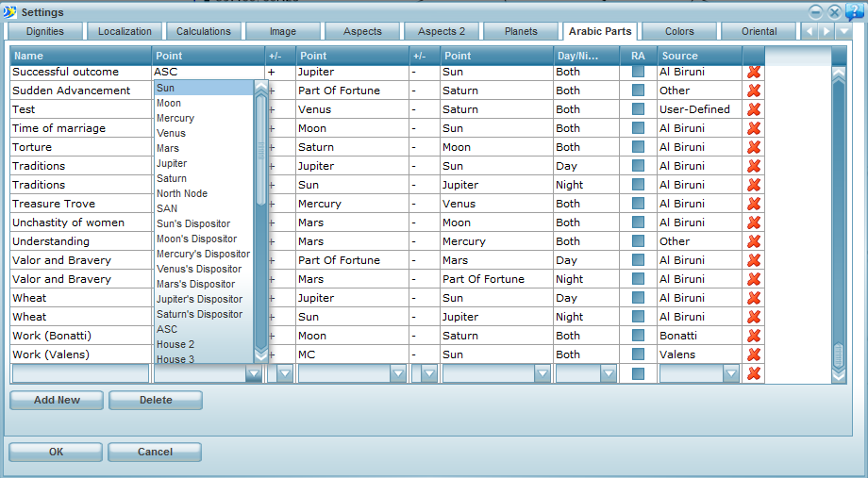The height and width of the screenshot is (478, 868).
Task: Click the Add New button
Action: point(57,400)
